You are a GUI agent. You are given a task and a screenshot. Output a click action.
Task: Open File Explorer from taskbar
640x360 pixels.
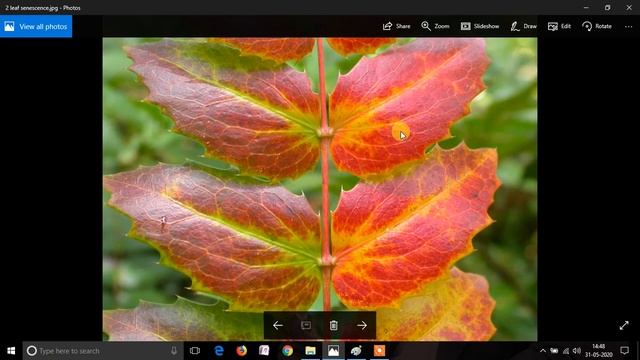point(310,351)
